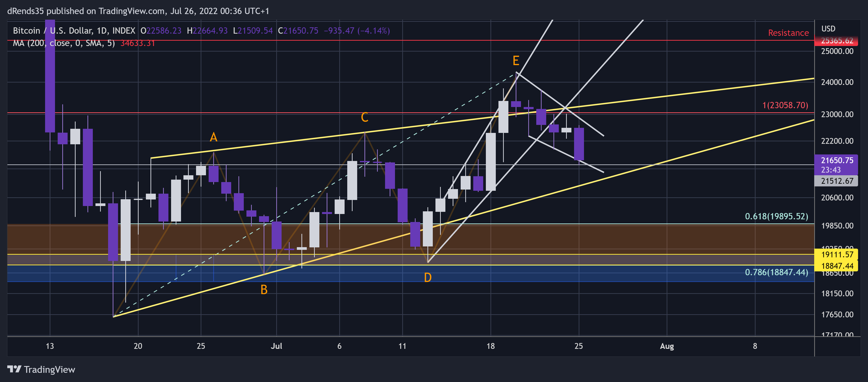Click the MA value 34633.31
The height and width of the screenshot is (382, 868).
tap(137, 43)
